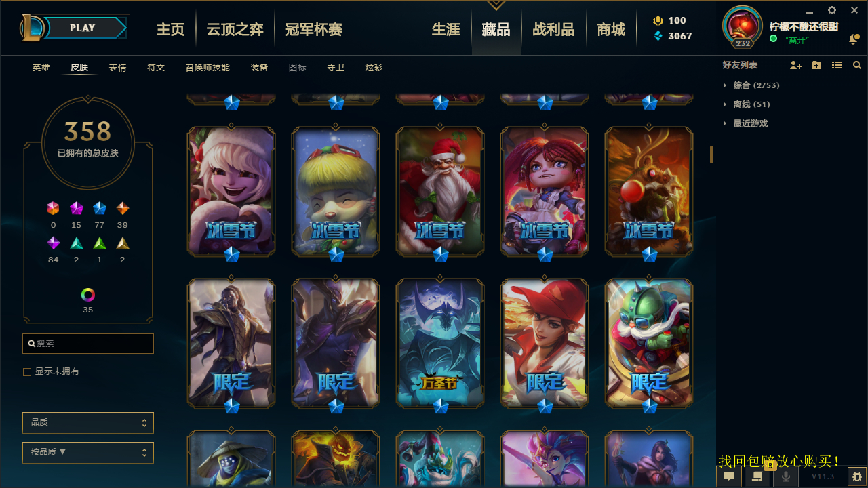The width and height of the screenshot is (868, 488).
Task: Open the 按品质 sort dropdown
Action: (x=88, y=452)
